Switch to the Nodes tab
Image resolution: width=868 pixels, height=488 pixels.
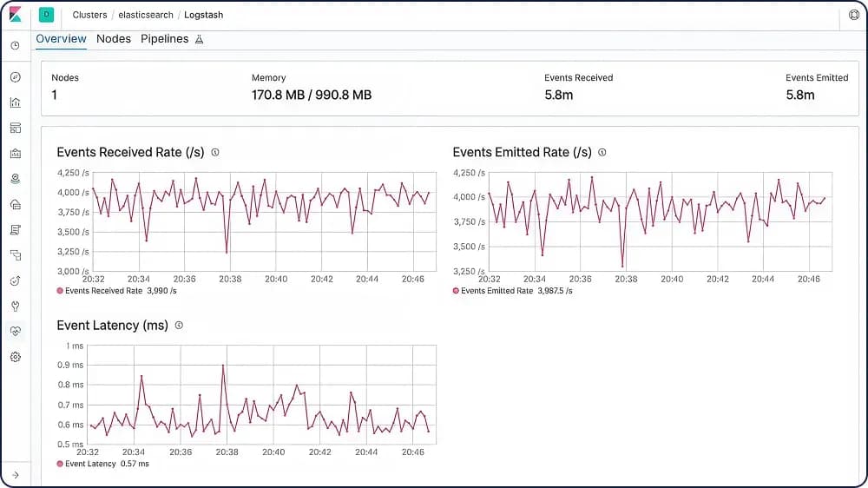tap(114, 39)
